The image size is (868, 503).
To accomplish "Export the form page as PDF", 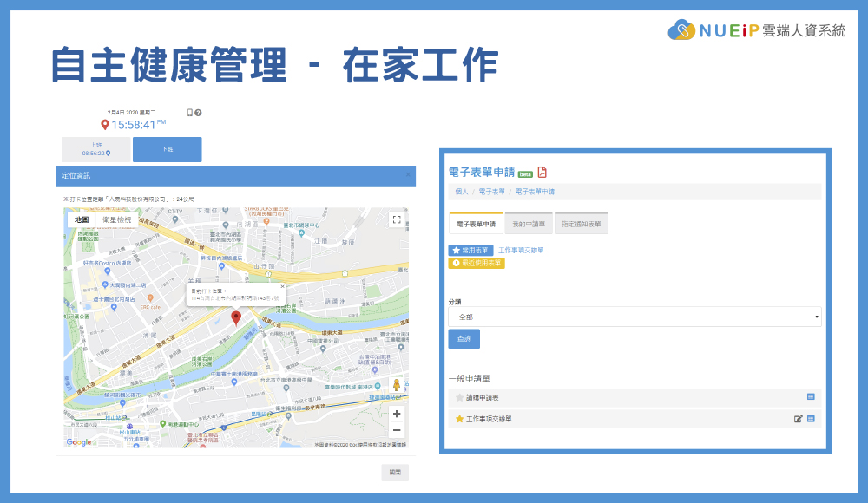I will (542, 172).
